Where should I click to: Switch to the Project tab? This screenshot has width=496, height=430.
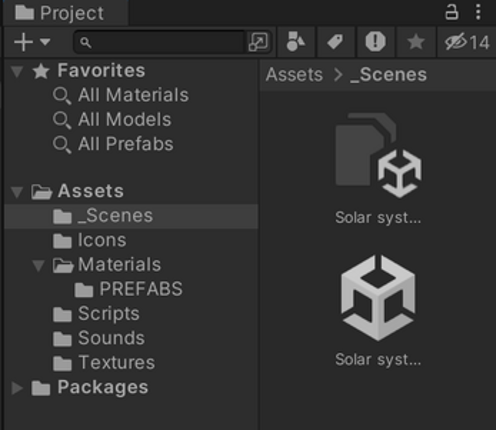(65, 13)
